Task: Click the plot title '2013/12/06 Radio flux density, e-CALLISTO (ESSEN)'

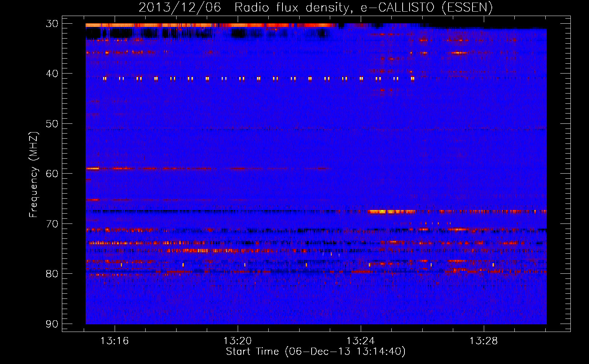Action: click(316, 7)
